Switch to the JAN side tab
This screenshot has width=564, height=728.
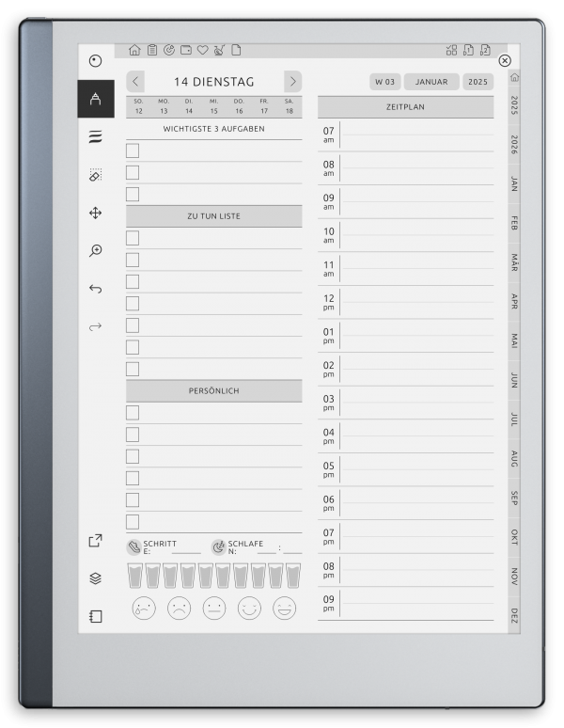pos(514,183)
